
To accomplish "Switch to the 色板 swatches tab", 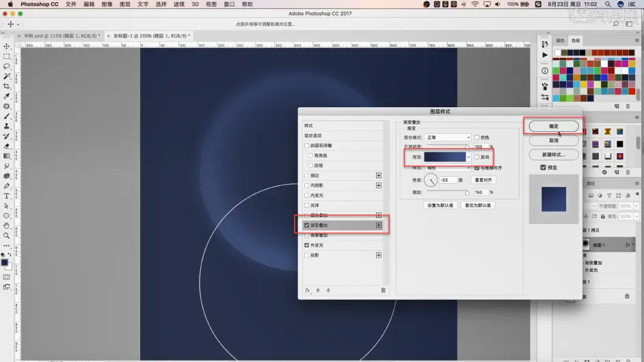I will pyautogui.click(x=576, y=40).
